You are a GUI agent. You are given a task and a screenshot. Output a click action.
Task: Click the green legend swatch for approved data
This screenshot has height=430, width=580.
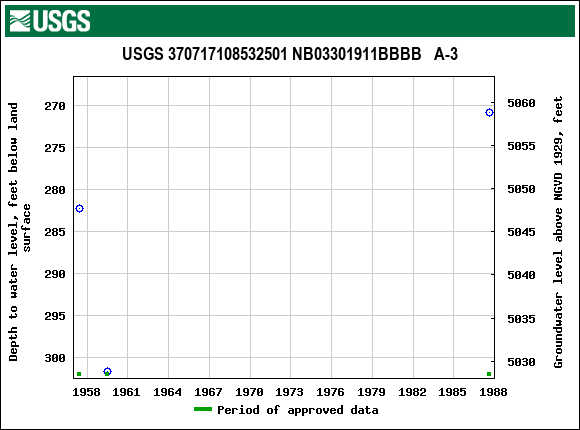203,409
